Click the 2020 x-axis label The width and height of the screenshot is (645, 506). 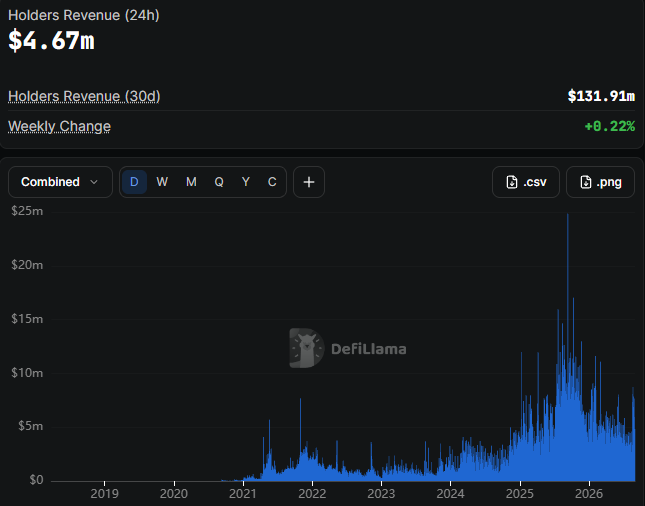(174, 494)
